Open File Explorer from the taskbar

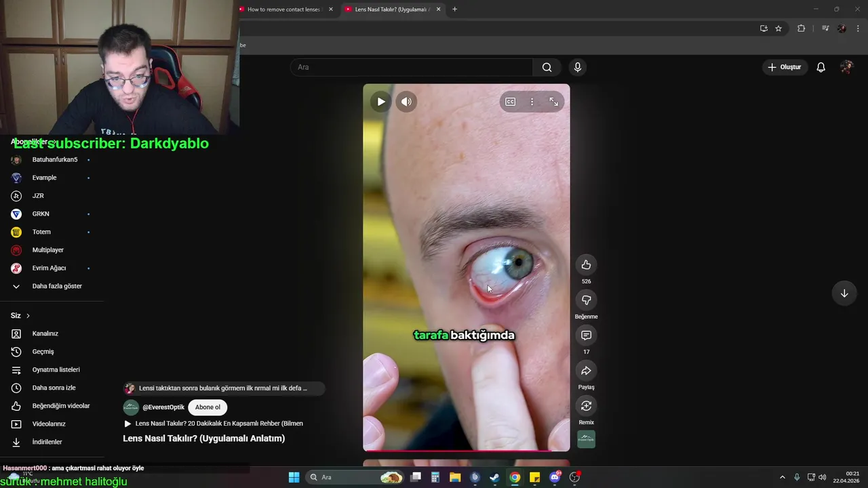tap(455, 477)
